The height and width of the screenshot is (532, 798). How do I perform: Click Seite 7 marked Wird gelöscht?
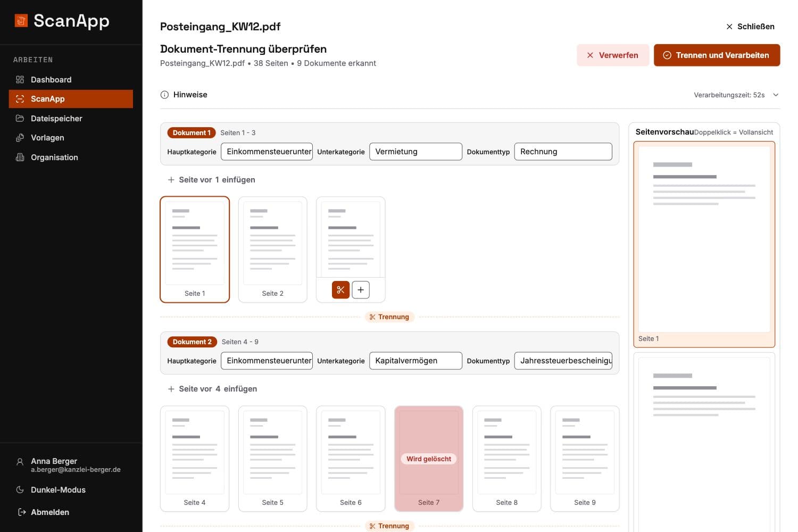429,459
